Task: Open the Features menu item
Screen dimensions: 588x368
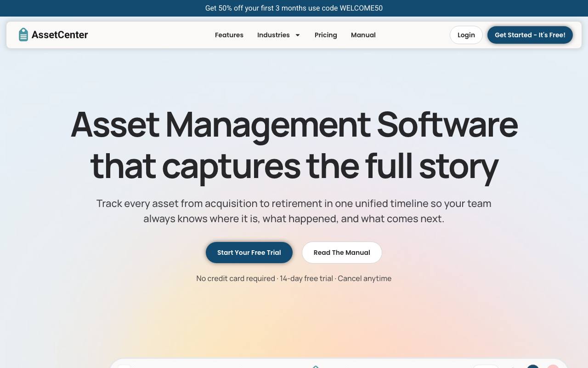Action: 229,35
